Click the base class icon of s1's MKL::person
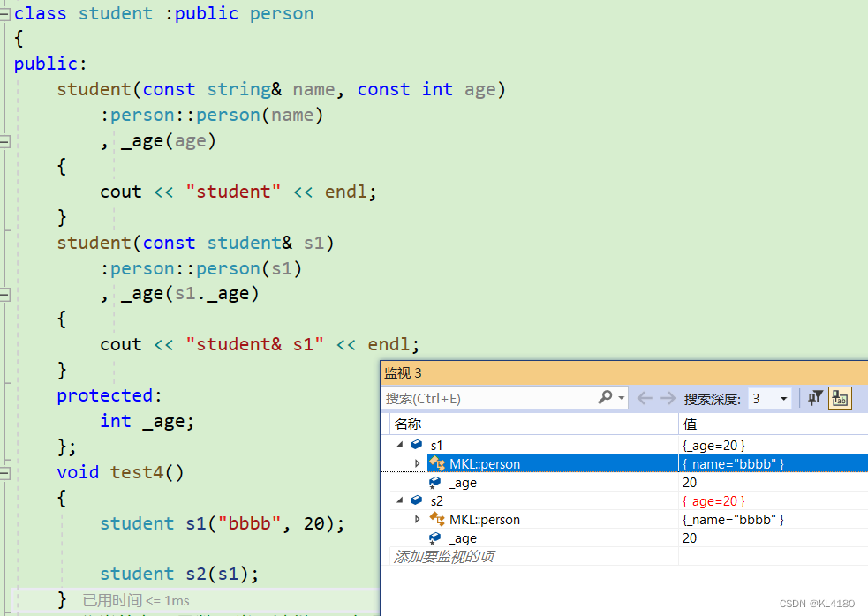Screen dimensions: 868x616 tap(437, 463)
